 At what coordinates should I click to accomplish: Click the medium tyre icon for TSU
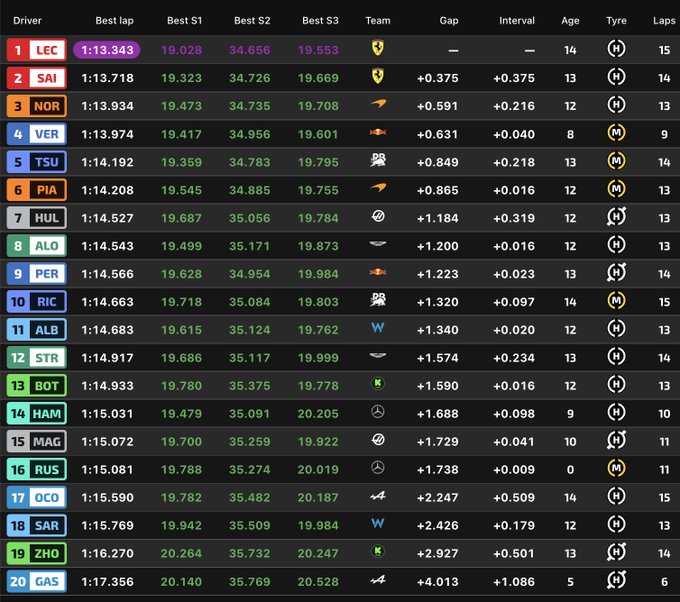(616, 161)
